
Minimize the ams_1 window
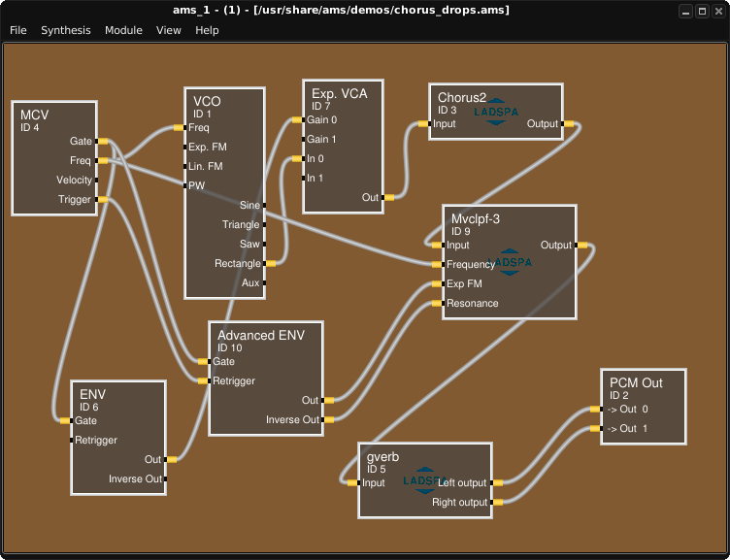685,12
